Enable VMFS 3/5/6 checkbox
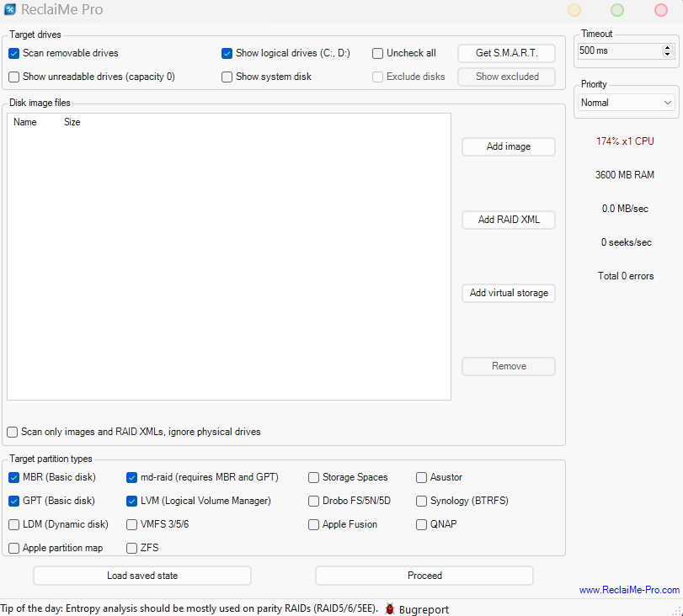Screen dimensions: 683x616 tap(131, 524)
